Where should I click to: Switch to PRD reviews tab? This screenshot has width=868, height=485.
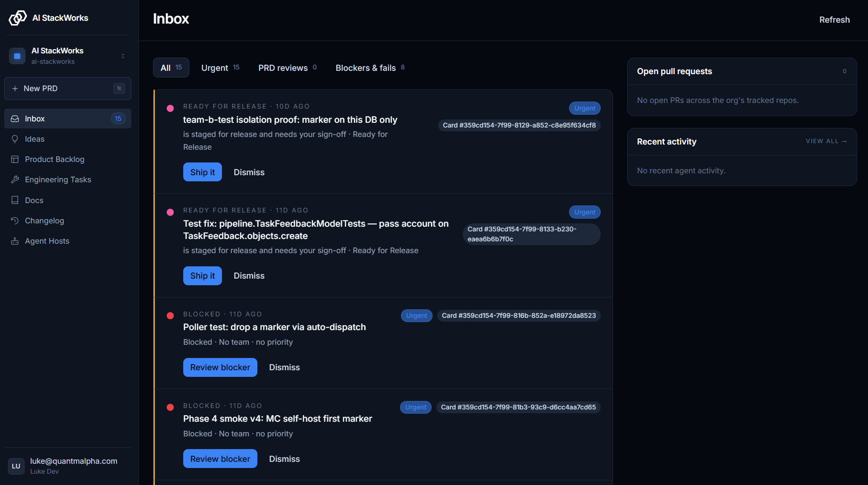[x=287, y=68]
